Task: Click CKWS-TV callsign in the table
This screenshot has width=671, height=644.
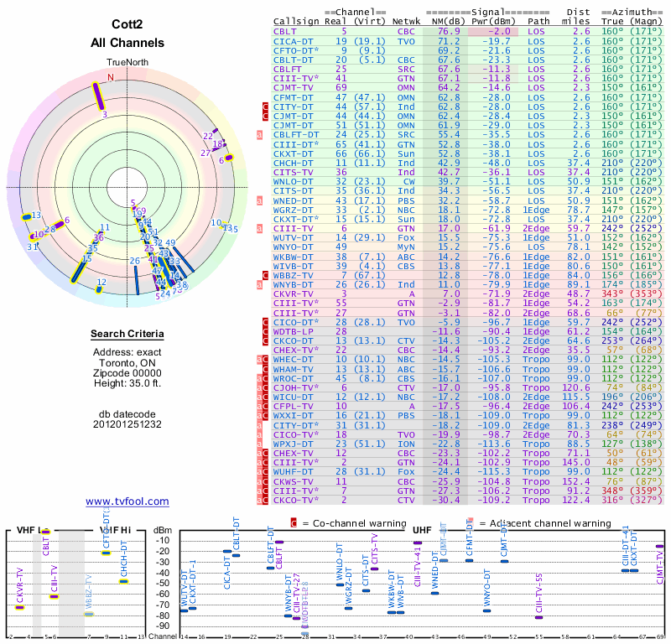Action: click(294, 481)
